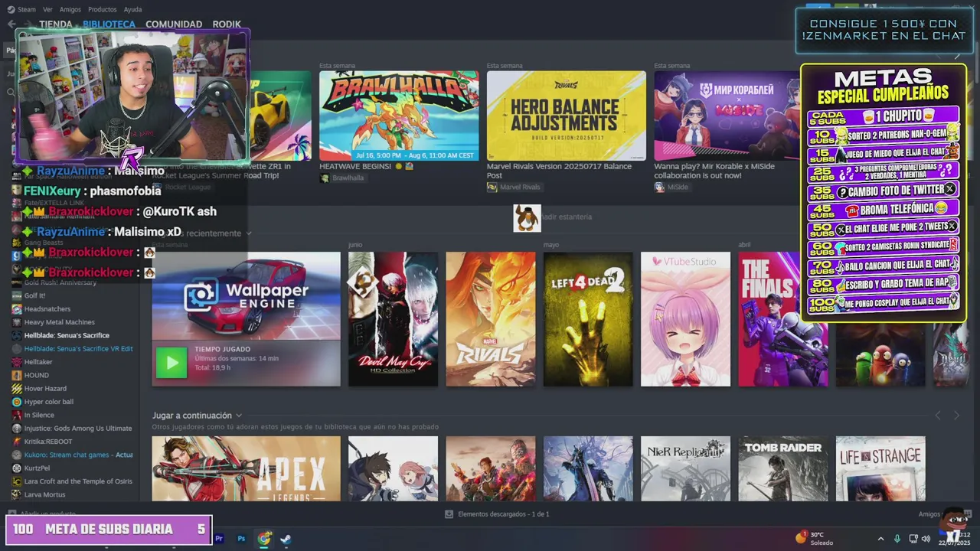The image size is (980, 551).
Task: Expand the Jugar a continuación dropdown
Action: coord(239,416)
